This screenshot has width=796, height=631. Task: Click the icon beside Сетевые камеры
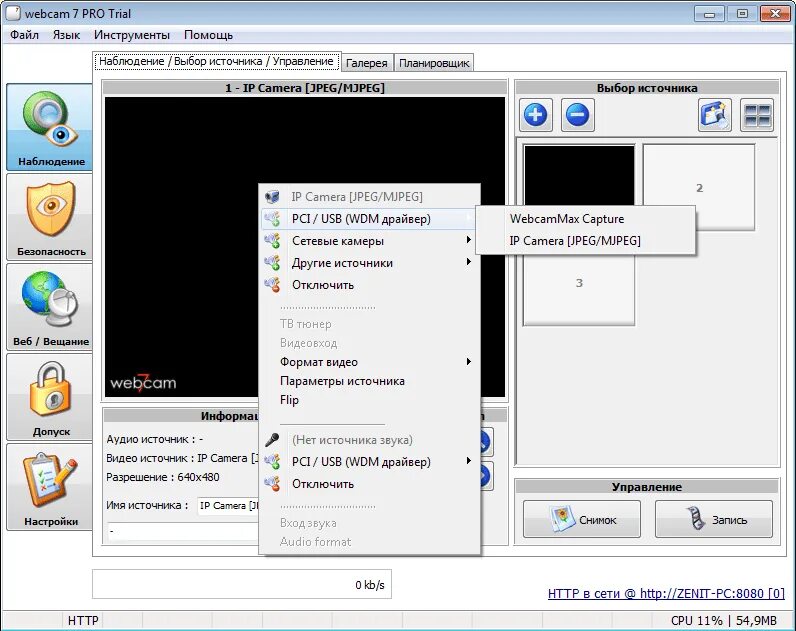point(273,241)
